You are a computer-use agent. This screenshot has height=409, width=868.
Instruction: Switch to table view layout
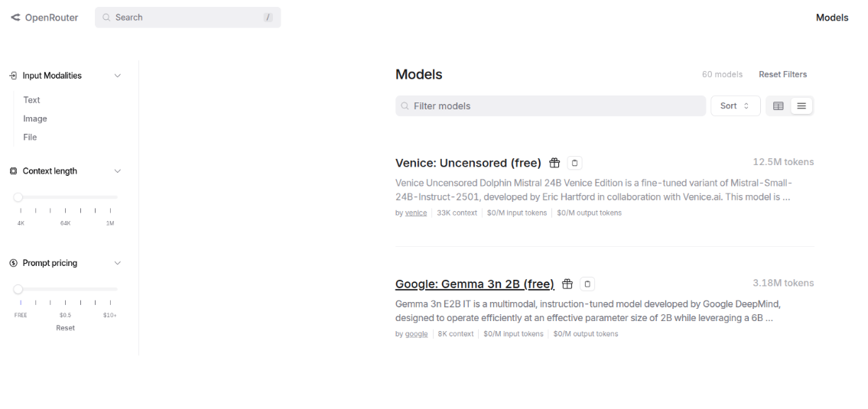coord(779,105)
